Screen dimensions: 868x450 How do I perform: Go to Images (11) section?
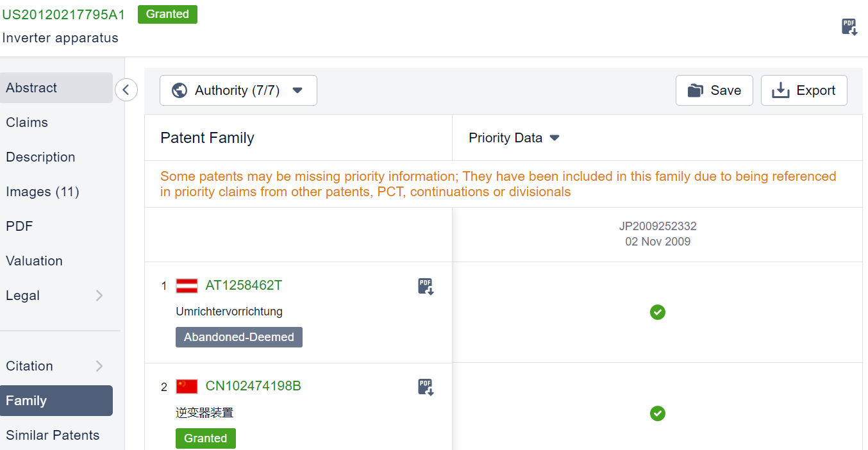pyautogui.click(x=42, y=192)
